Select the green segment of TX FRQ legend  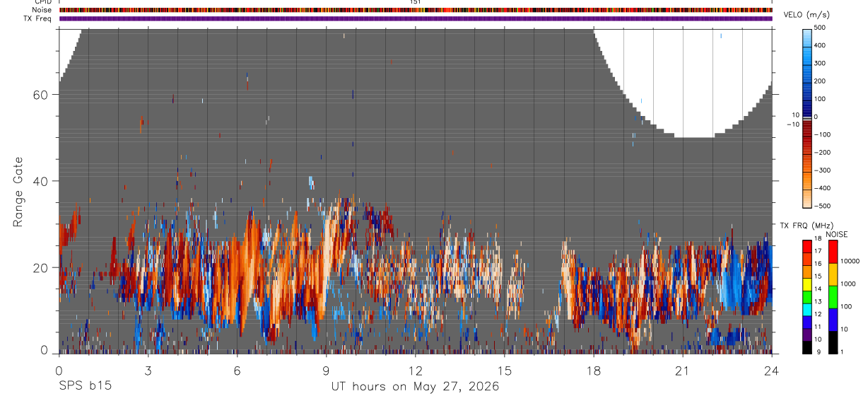807,297
